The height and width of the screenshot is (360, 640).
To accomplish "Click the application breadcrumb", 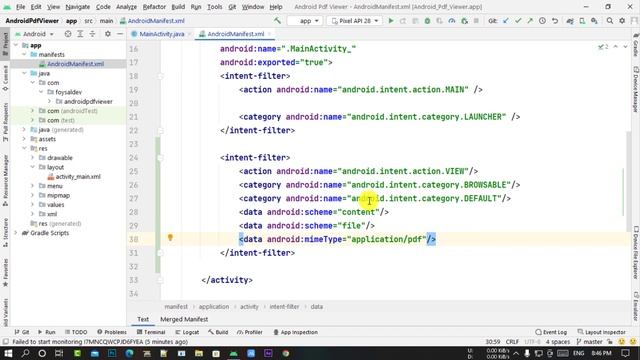I will pos(214,307).
